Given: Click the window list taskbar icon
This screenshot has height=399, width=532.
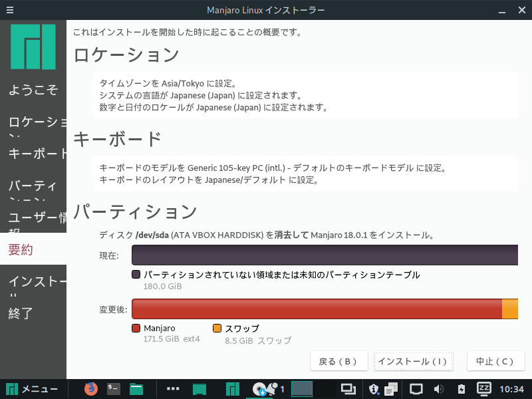Looking at the screenshot, I should click(x=348, y=389).
